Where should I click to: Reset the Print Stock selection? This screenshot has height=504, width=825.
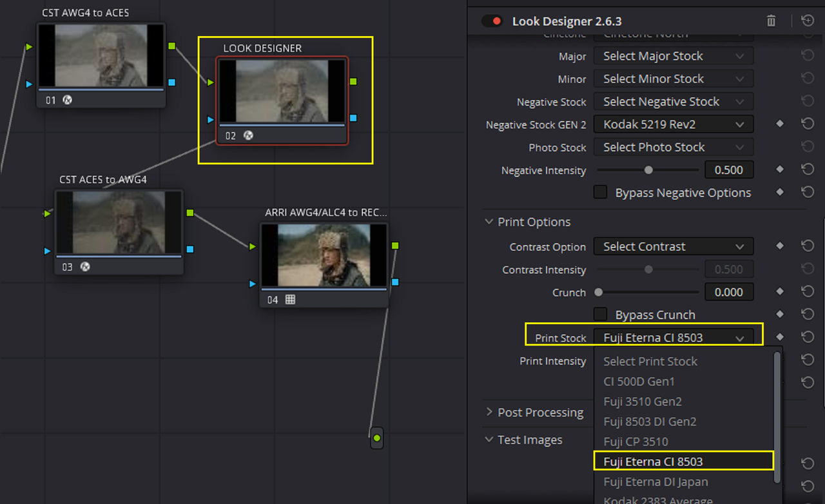tap(808, 337)
